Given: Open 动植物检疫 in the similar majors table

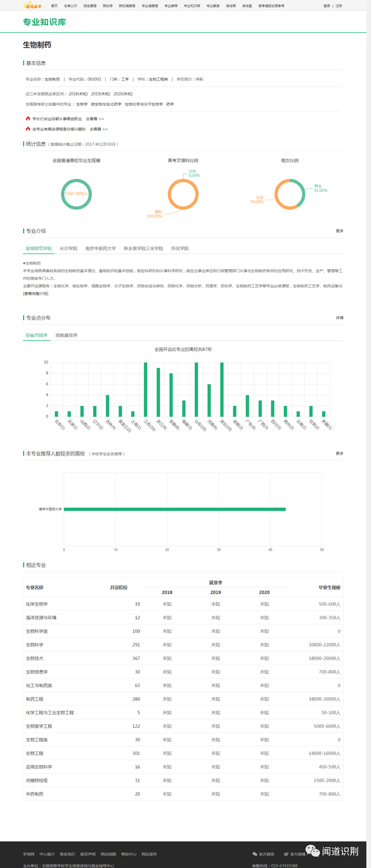Looking at the screenshot, I should click(x=37, y=781).
